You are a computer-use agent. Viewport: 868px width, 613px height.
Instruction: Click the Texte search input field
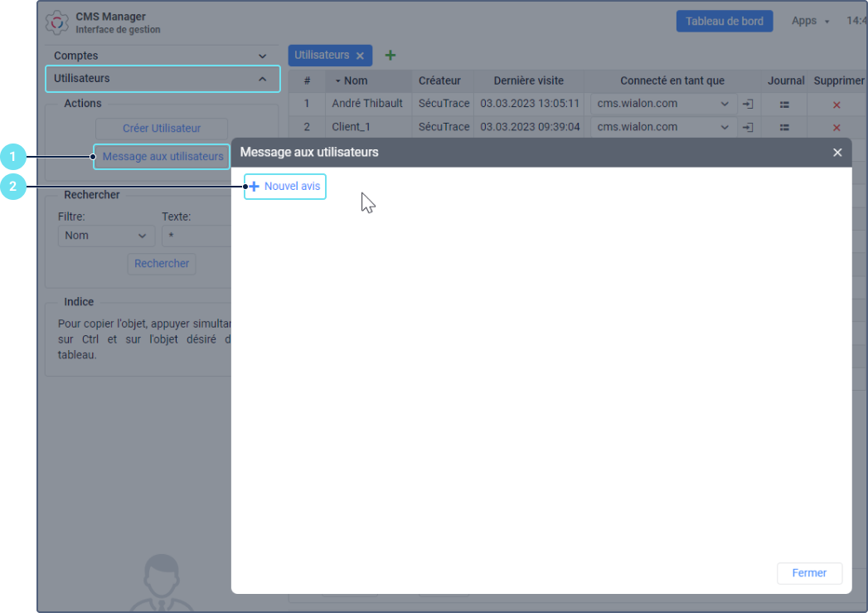point(196,236)
